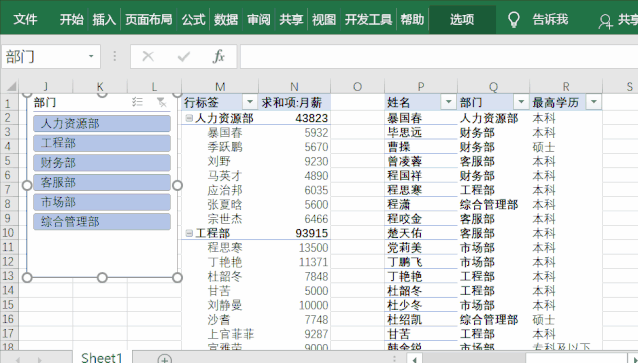Click the 硕士 cell in 曹操 row
Image resolution: width=638 pixels, height=363 pixels.
coord(566,147)
